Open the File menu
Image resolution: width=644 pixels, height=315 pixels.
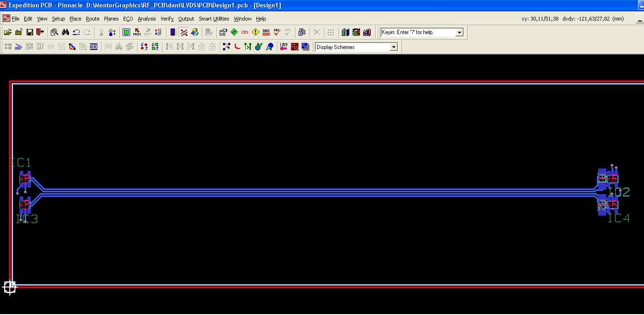point(15,19)
